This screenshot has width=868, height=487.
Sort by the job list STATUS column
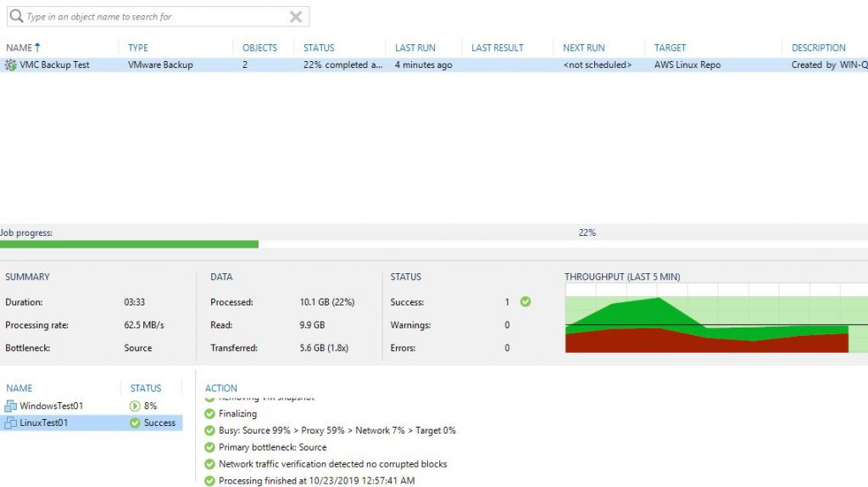319,48
